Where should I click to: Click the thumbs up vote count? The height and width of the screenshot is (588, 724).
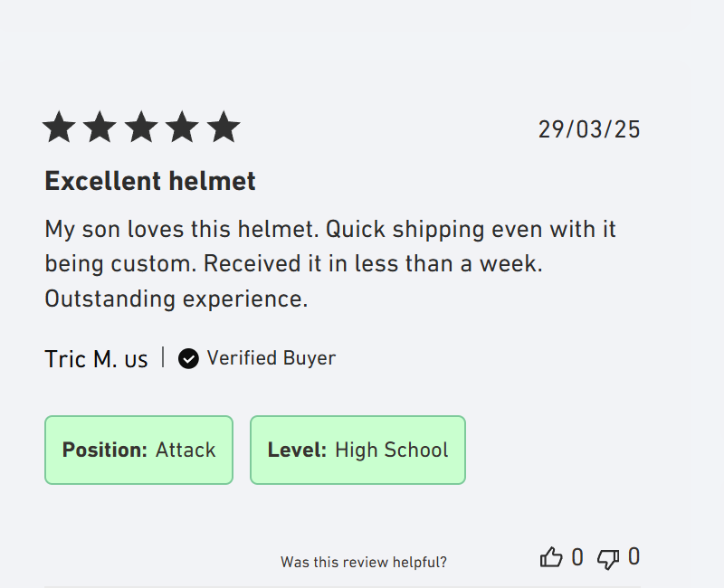(577, 557)
